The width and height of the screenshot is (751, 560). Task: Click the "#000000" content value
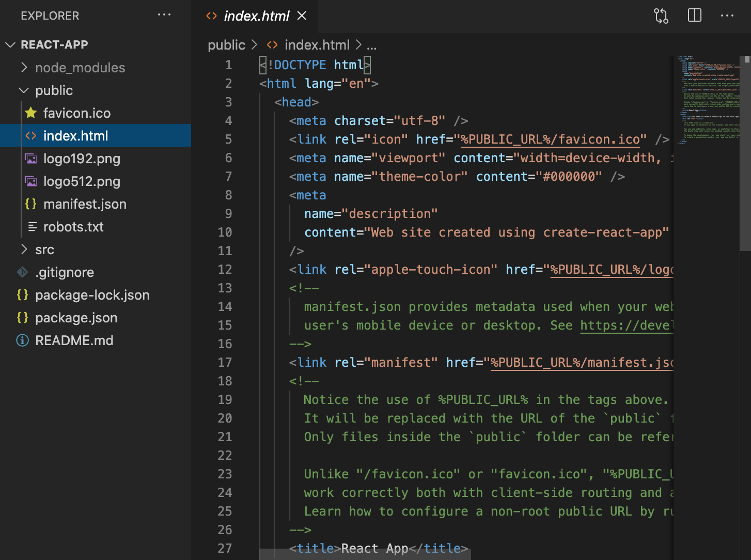(x=569, y=177)
